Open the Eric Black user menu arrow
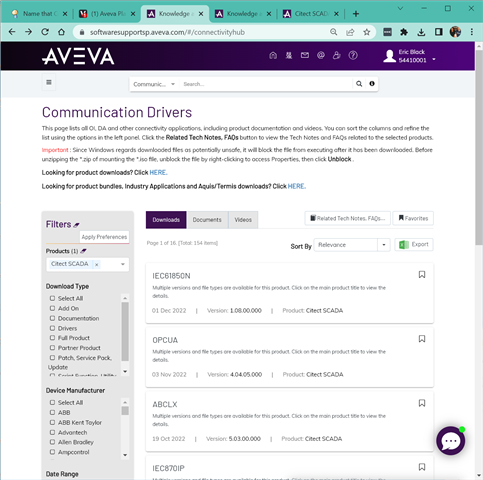483x480 pixels. tap(434, 59)
